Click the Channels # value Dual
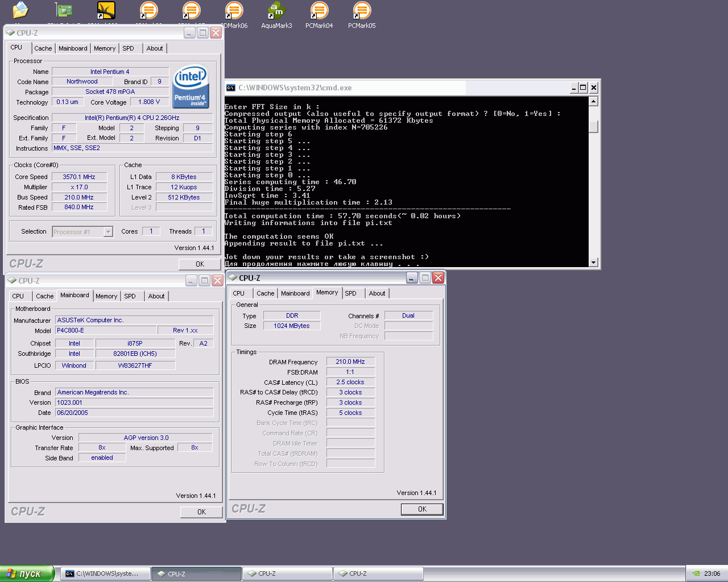The image size is (728, 582). 408,316
